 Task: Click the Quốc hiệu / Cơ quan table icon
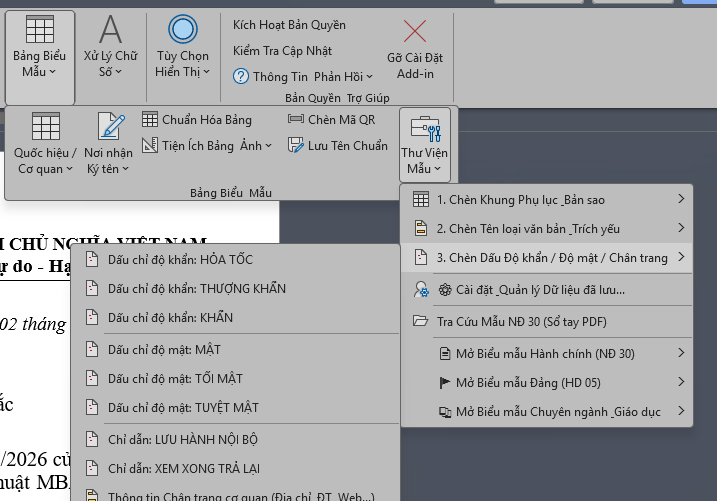click(x=46, y=126)
